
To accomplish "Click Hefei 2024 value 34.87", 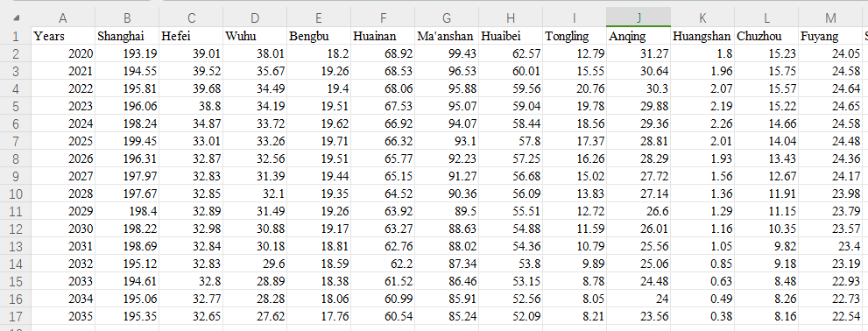I will point(191,124).
